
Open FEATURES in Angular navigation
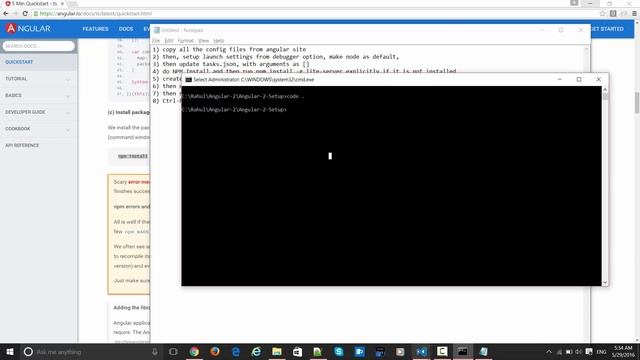[x=96, y=29]
